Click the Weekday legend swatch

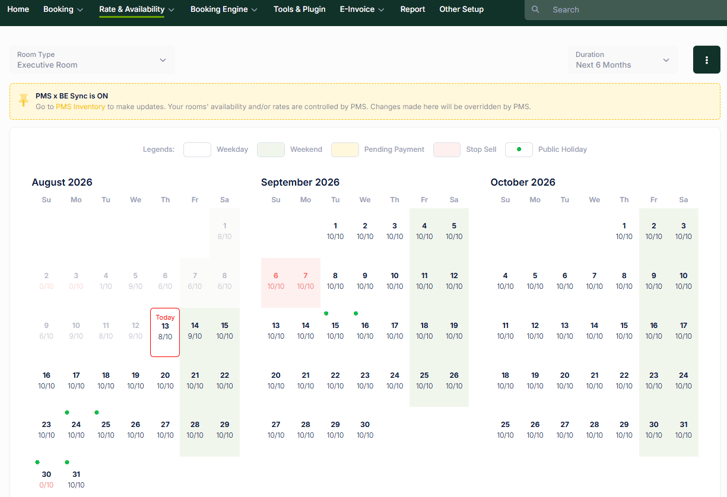point(197,149)
